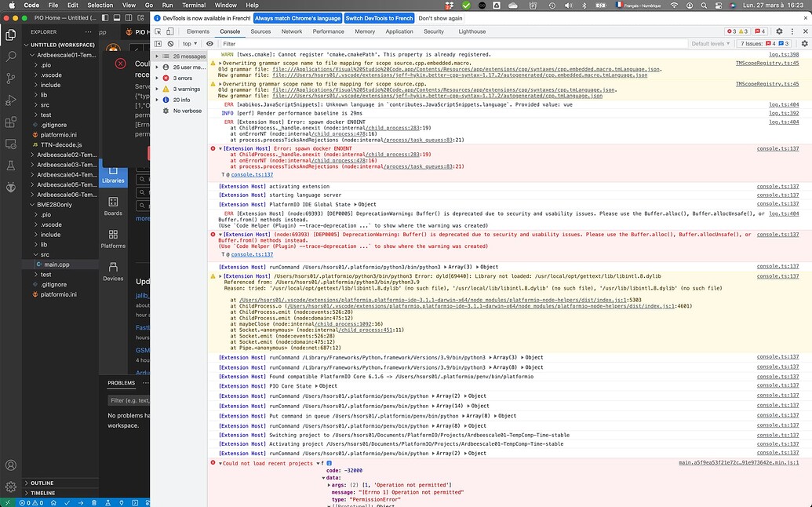Screen dimensions: 812x507
Task: Open log.ts:398 source link
Action: (784, 54)
